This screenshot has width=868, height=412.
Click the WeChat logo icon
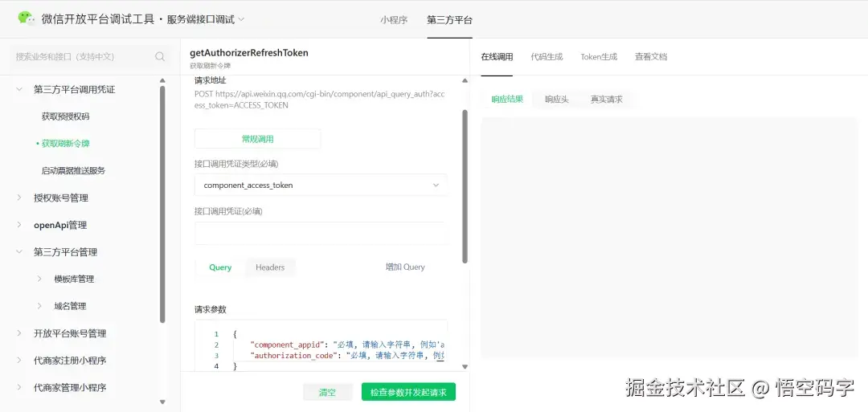click(x=26, y=18)
